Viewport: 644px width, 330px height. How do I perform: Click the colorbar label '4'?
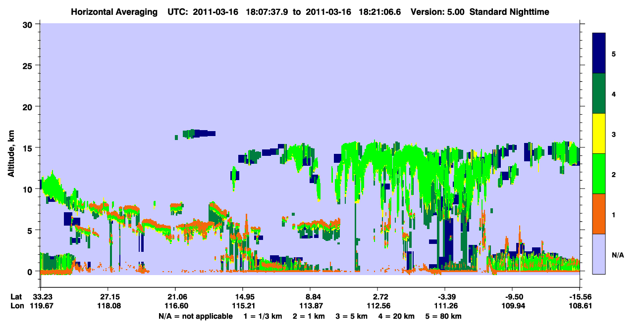tap(614, 94)
